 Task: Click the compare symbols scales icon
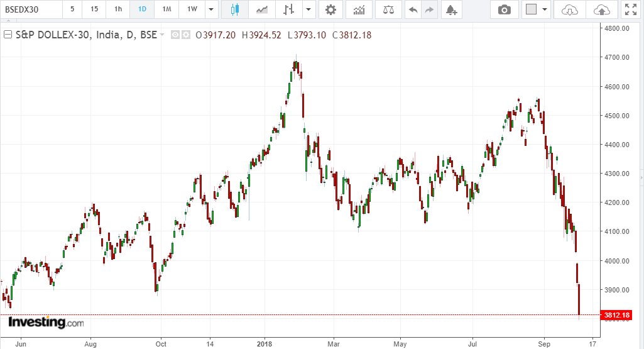(388, 9)
